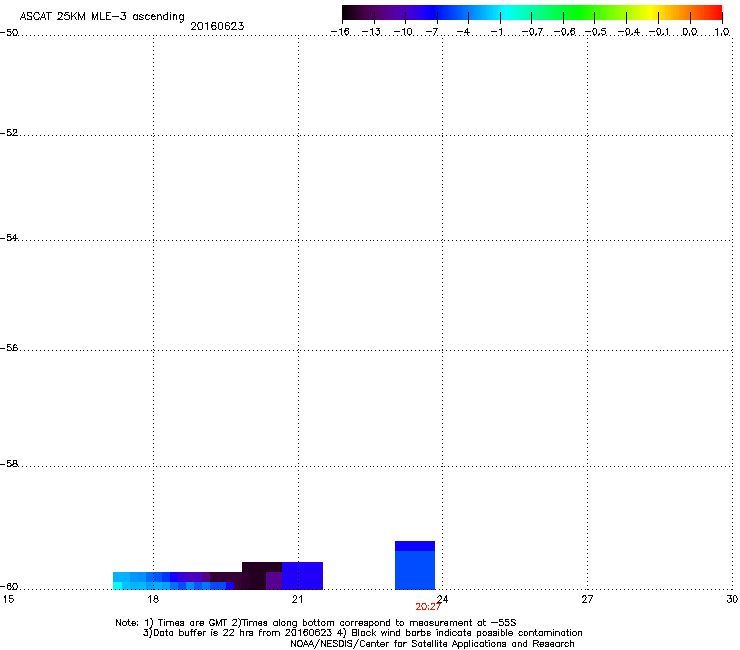Image resolution: width=740 pixels, height=650 pixels.
Task: Click the -4 label on the color scale
Action: (x=463, y=32)
